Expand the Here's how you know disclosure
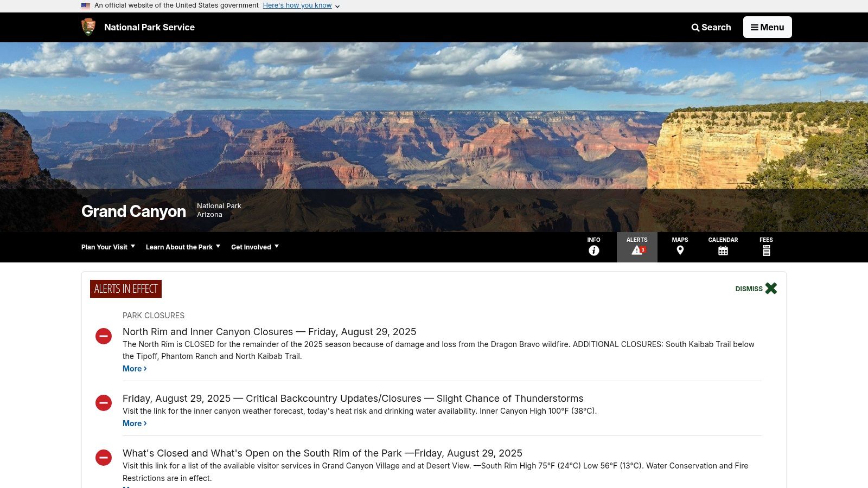 301,5
